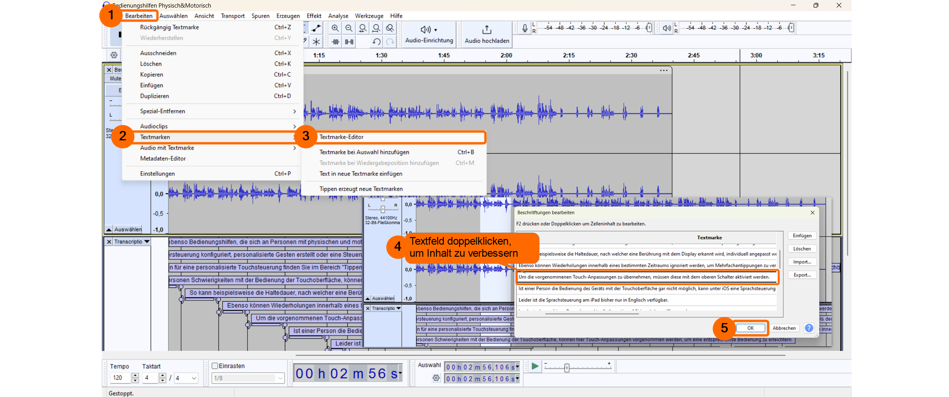Open the Bearbeiten menu
This screenshot has width=949, height=397.
pyautogui.click(x=139, y=16)
